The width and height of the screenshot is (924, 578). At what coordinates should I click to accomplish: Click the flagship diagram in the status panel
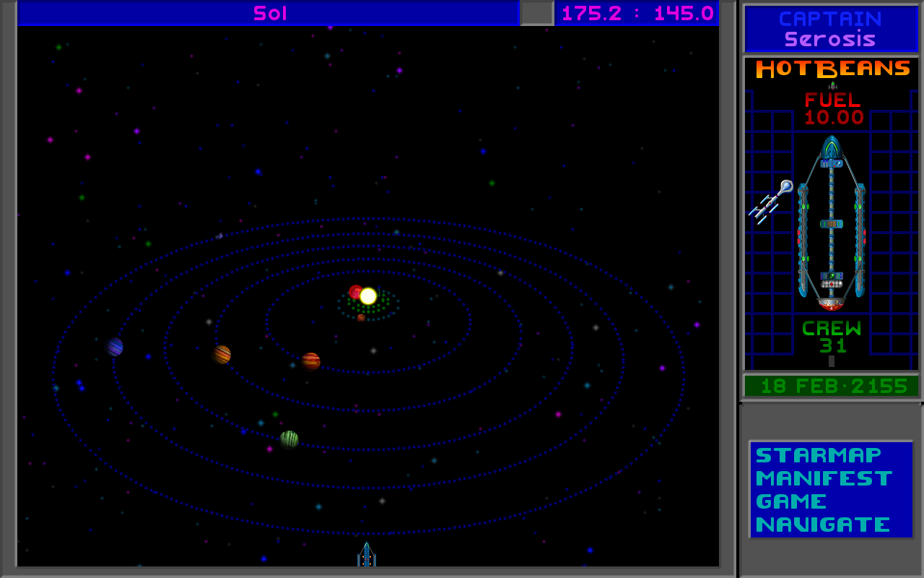(x=831, y=224)
